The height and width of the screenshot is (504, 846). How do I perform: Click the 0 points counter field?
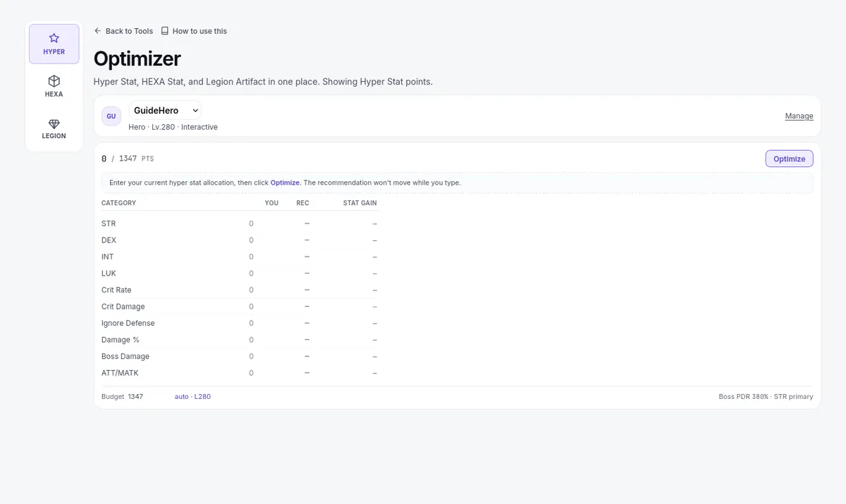pyautogui.click(x=104, y=159)
